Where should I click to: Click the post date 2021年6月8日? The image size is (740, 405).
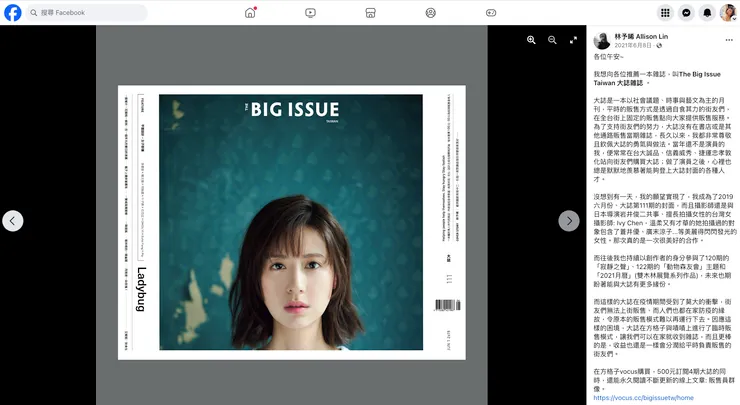tap(633, 46)
